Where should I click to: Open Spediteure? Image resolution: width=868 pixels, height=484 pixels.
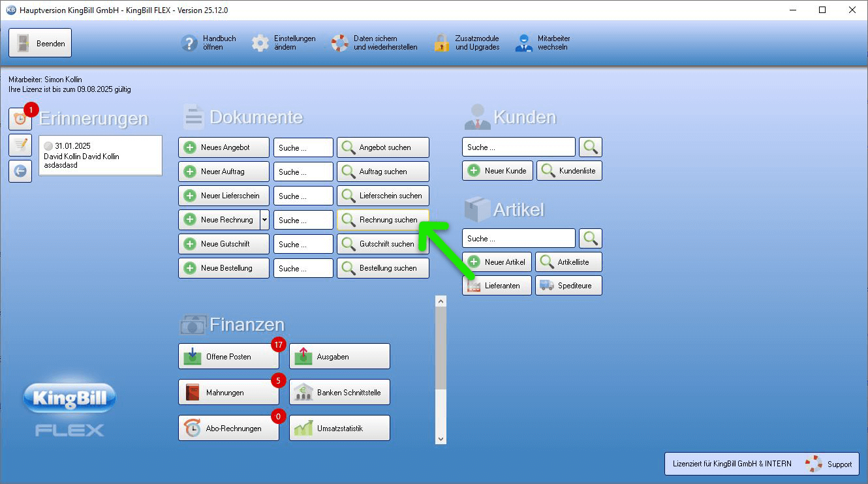coord(568,286)
